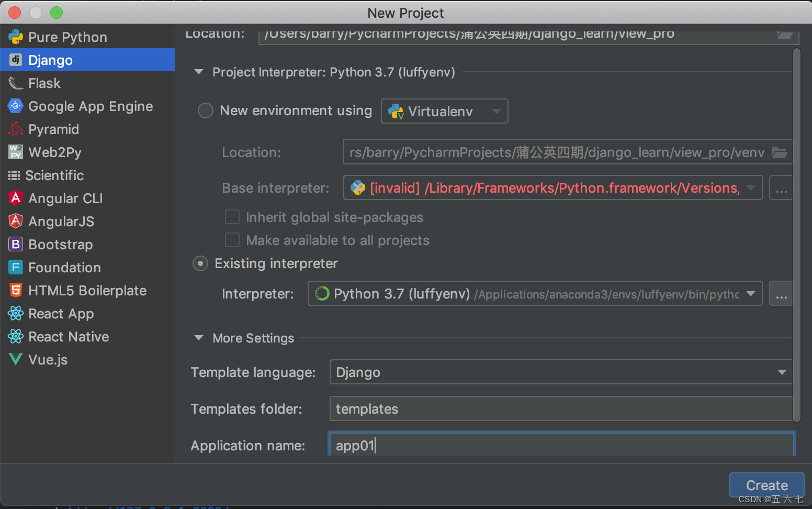Click the green loading circle icon in Interpreter field

pos(322,294)
